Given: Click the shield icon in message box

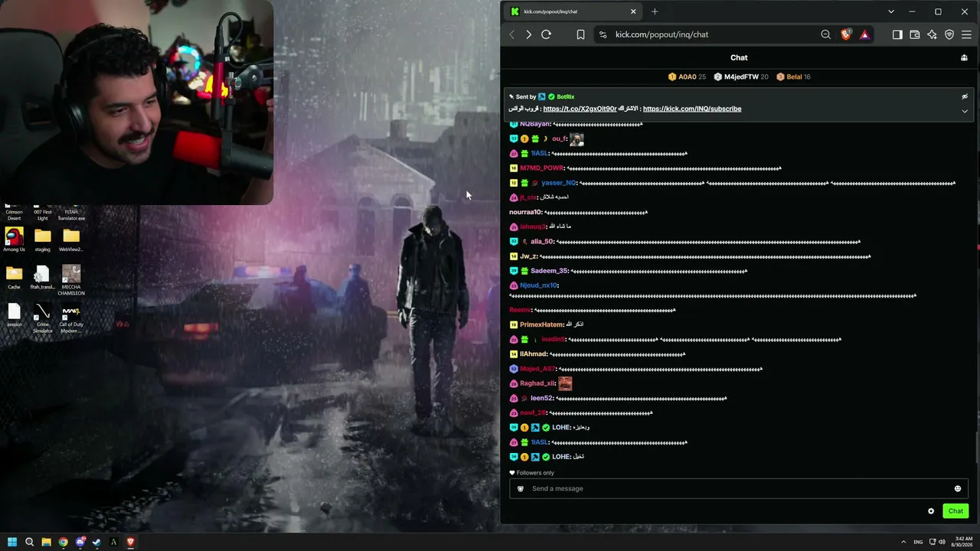Looking at the screenshot, I should coord(521,488).
